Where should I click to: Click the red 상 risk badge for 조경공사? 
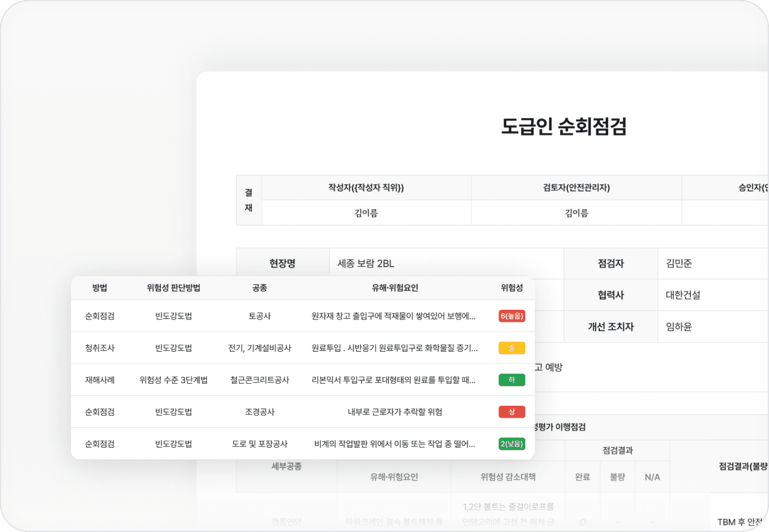511,412
